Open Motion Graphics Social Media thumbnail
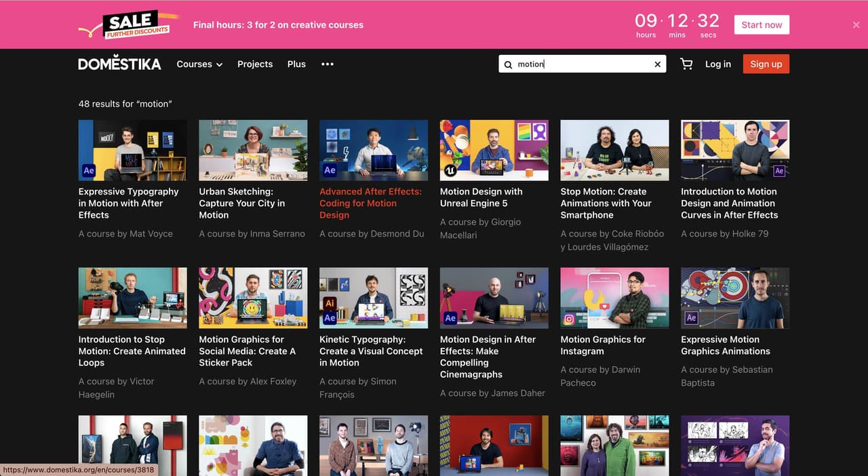The width and height of the screenshot is (868, 476). (253, 298)
